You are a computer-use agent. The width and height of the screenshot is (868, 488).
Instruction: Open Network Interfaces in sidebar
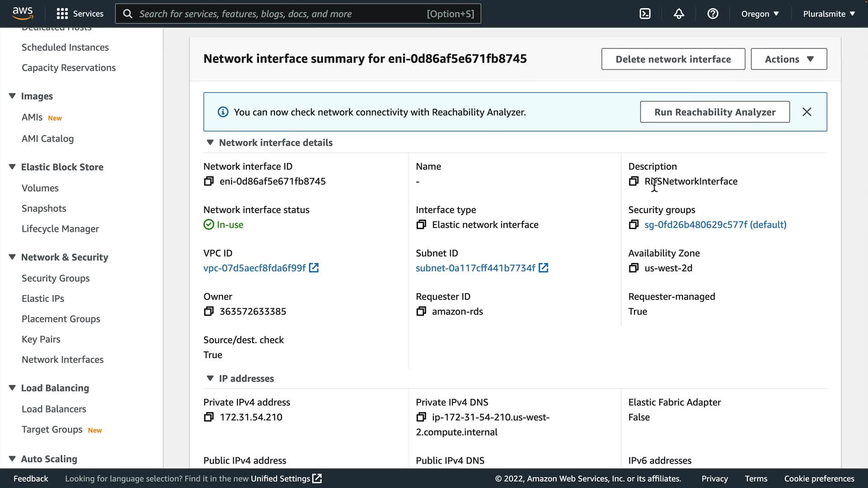coord(62,360)
